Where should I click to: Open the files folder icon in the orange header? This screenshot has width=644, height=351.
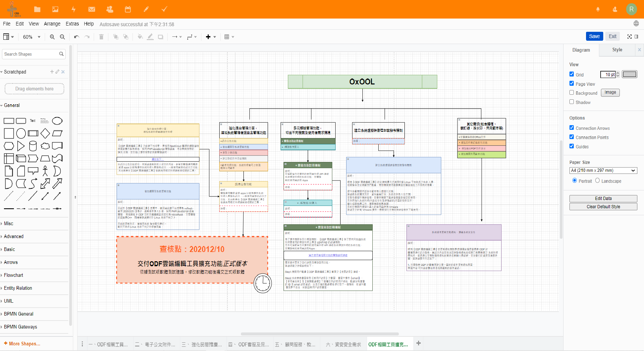(x=37, y=9)
